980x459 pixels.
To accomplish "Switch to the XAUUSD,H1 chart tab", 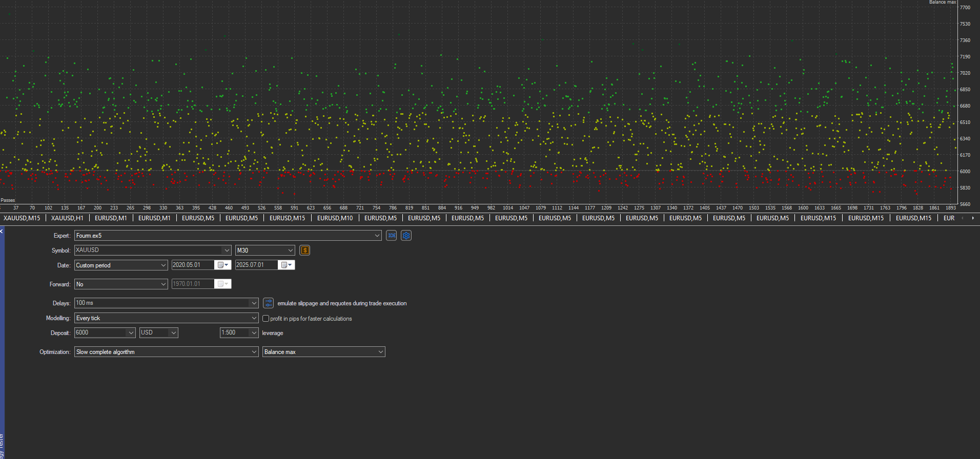I will [x=67, y=218].
